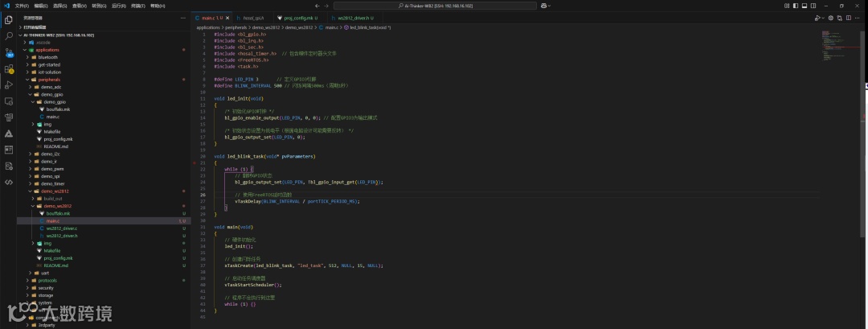Switch to the ws2812_driver.h tab
The image size is (868, 329).
(353, 18)
